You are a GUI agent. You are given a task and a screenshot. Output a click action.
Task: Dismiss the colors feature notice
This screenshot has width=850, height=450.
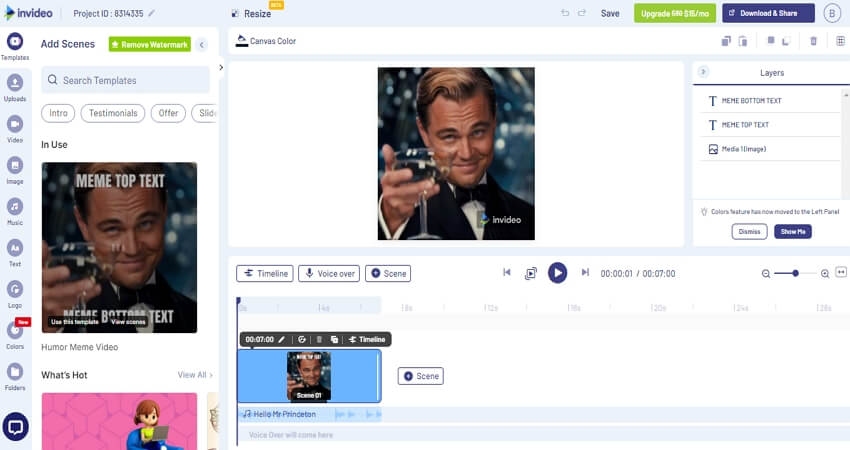click(x=749, y=232)
